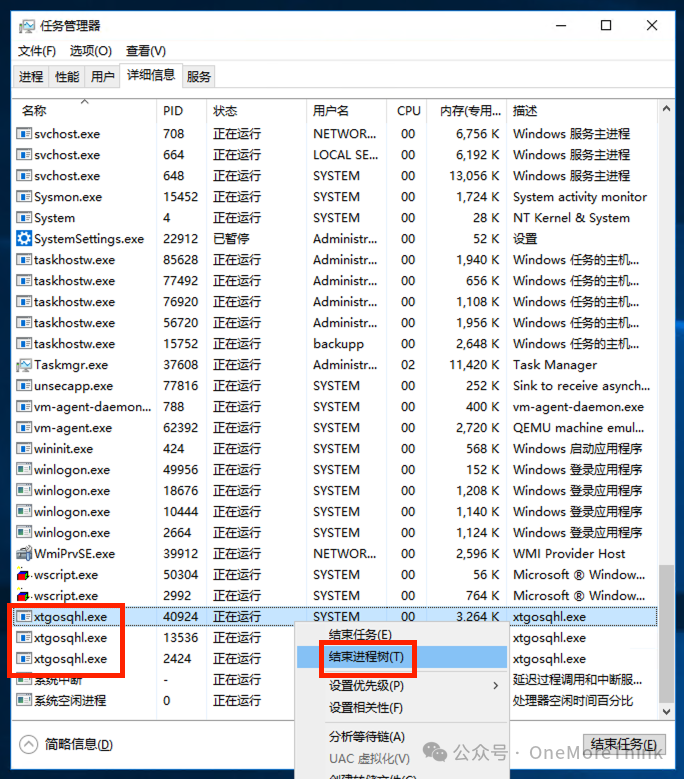Switch to the 服务 tab
Screen dimensions: 684x779
pyautogui.click(x=199, y=77)
